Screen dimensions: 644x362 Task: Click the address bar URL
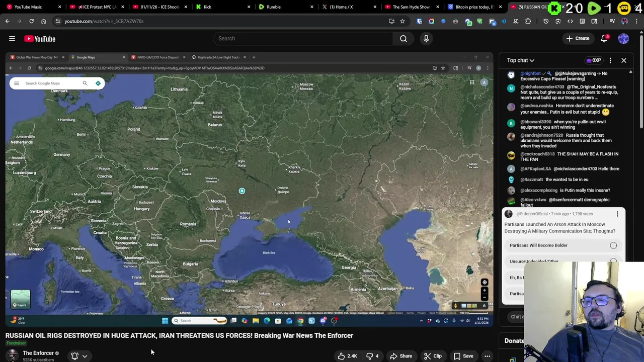[104, 21]
